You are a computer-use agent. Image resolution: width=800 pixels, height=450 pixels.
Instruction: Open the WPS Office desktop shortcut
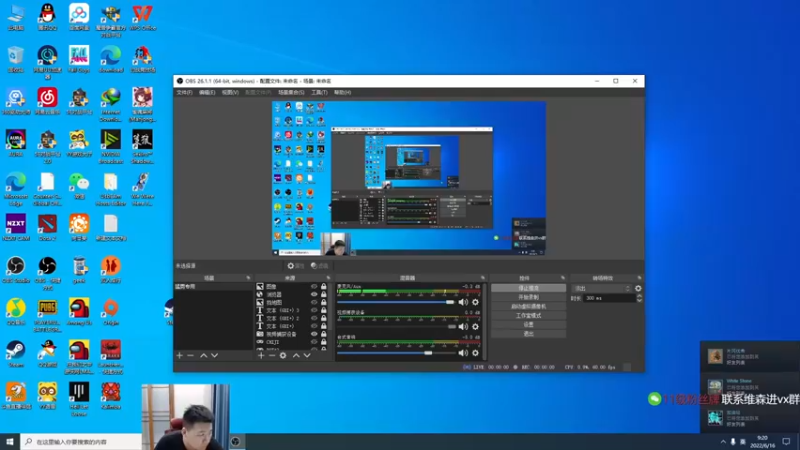(142, 17)
